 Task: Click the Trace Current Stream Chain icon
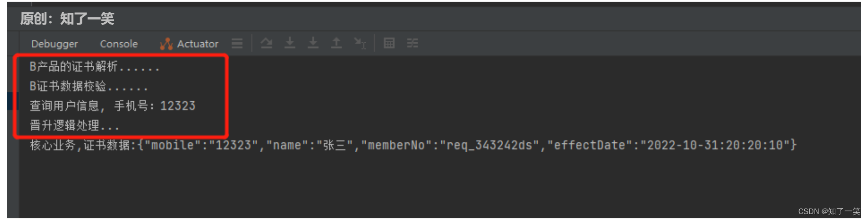click(412, 43)
